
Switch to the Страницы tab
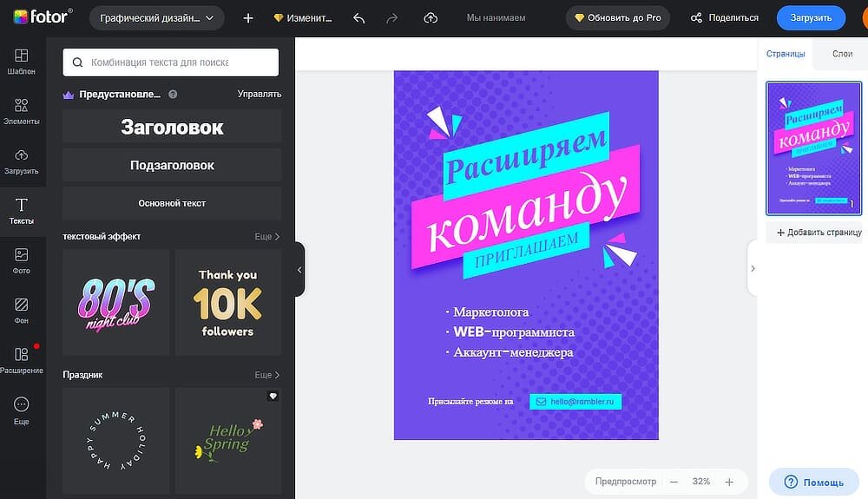(x=785, y=54)
